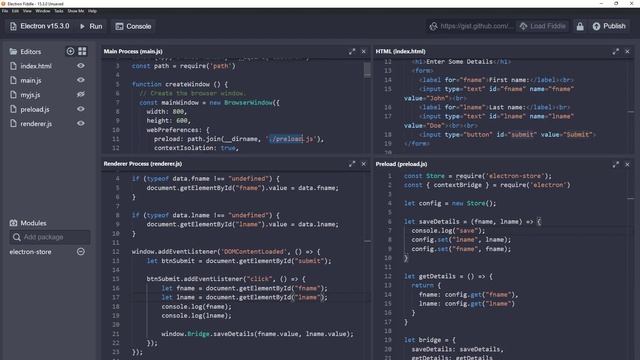
Task: Click the Electron Fiddle title bar icon
Action: 3,3
